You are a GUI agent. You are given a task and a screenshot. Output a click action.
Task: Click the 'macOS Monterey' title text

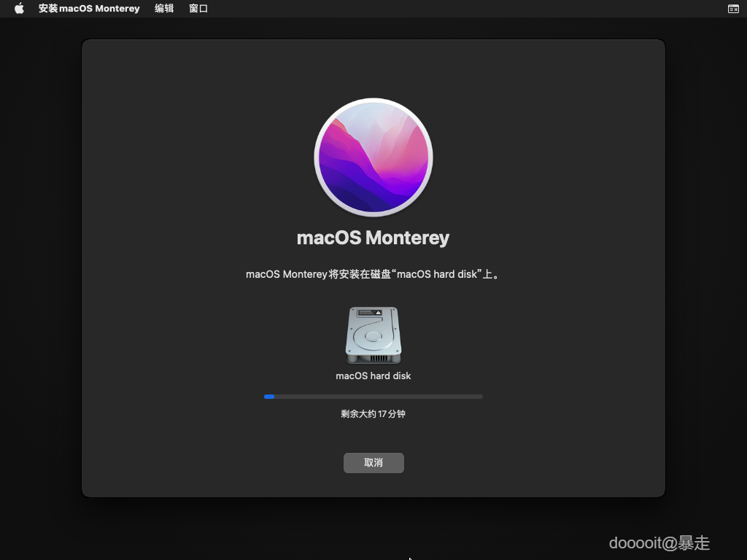pos(373,237)
